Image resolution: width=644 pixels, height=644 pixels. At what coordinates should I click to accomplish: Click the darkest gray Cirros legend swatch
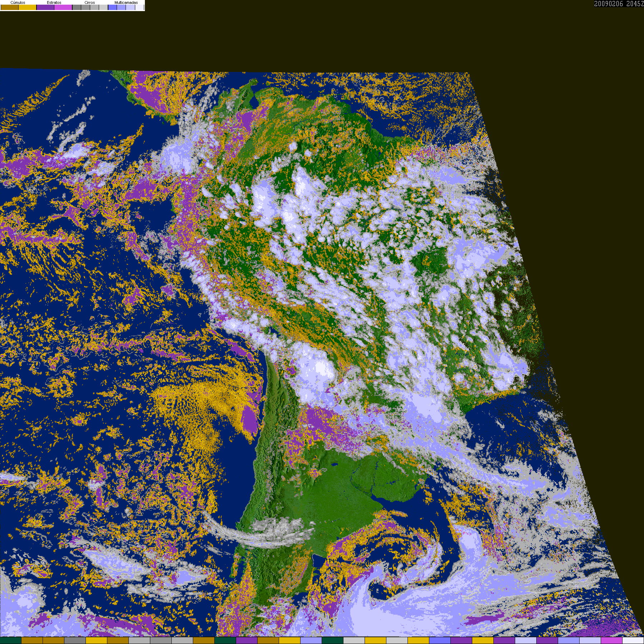[77, 7]
